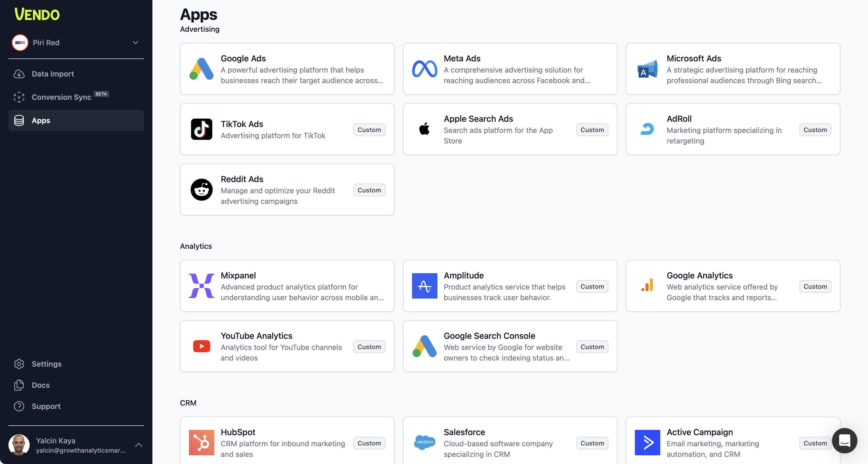Go to Conversion Sync beta page

click(61, 97)
